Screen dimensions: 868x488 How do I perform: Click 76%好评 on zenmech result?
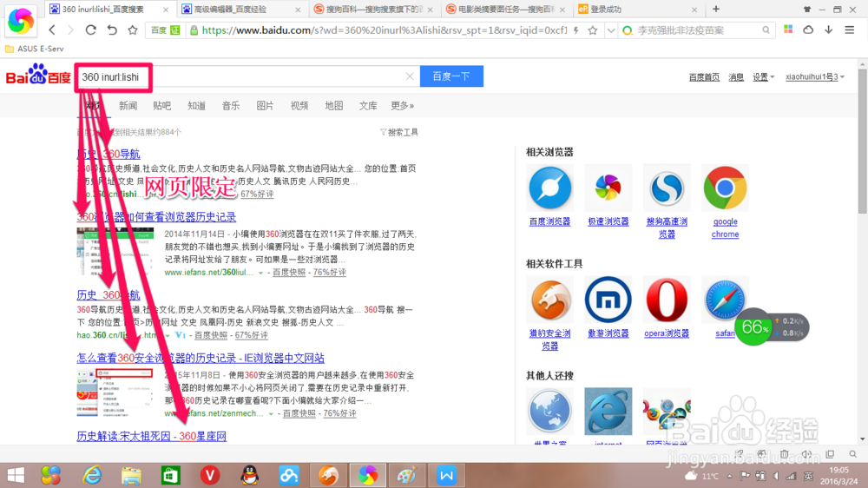coord(339,414)
